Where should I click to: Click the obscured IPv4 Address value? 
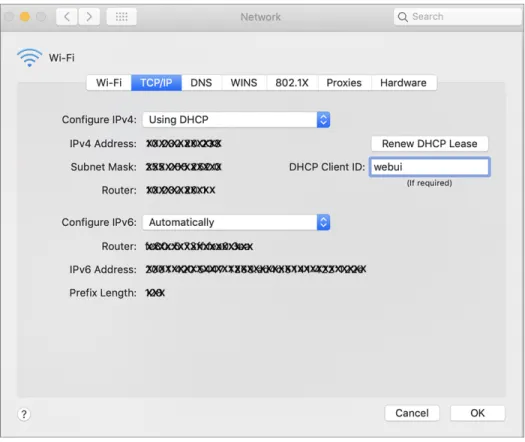(x=184, y=144)
